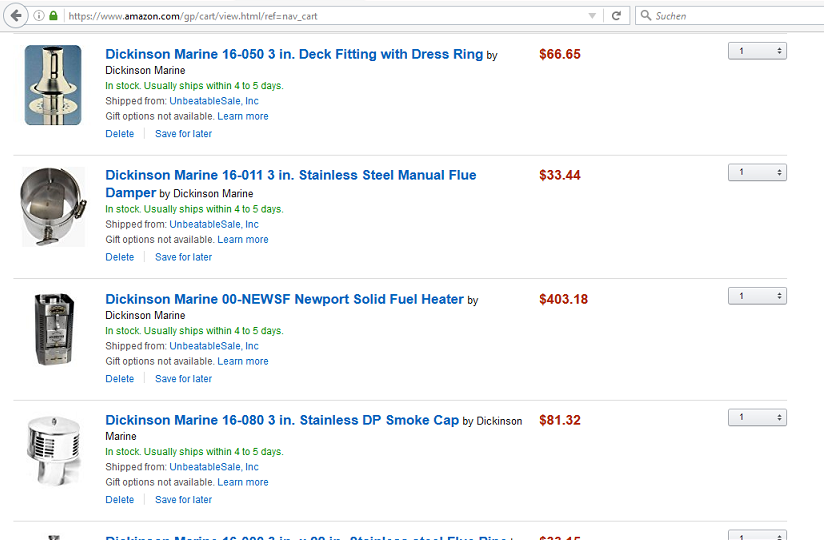Click Newport Heater product thumbnail

[54, 329]
